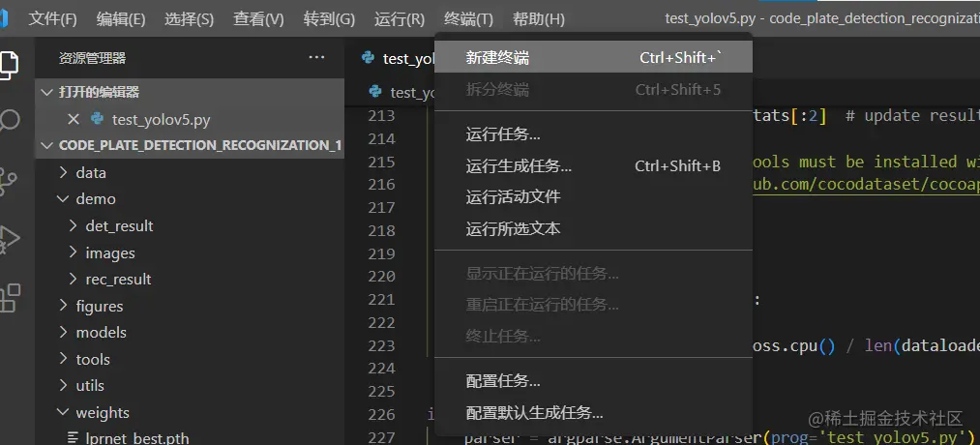Choose 运行生成任务... menu entry
Viewport: 980px width, 445px height.
593,165
